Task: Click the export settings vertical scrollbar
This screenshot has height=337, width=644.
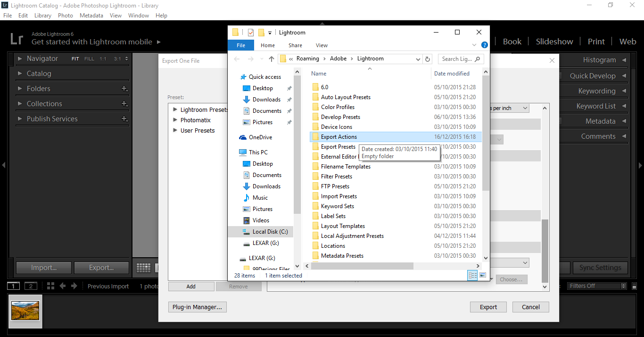Action: (545, 251)
